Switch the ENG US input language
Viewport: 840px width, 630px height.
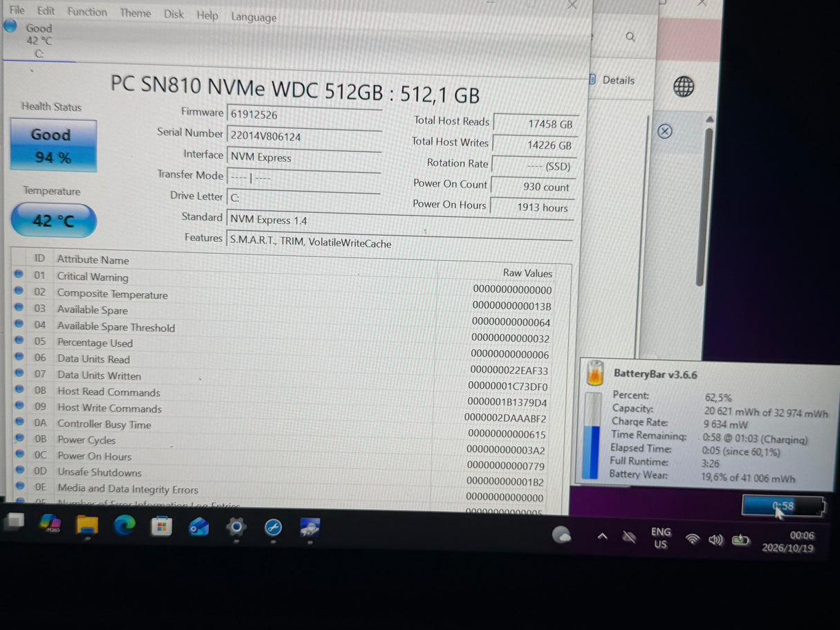pos(661,538)
